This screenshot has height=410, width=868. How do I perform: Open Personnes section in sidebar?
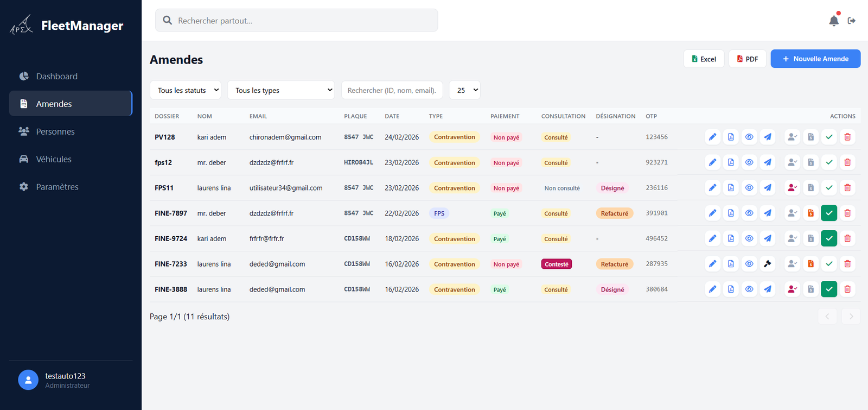tap(71, 131)
